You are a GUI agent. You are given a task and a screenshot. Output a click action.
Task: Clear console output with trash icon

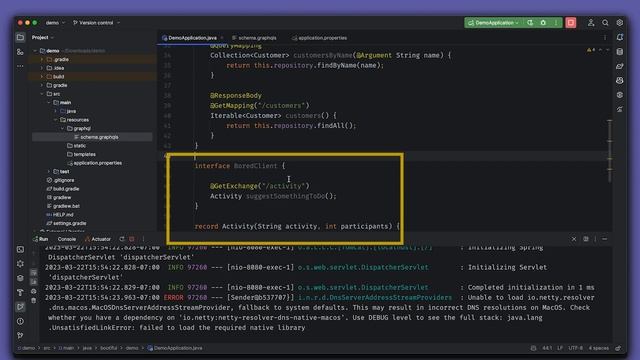pos(33,301)
